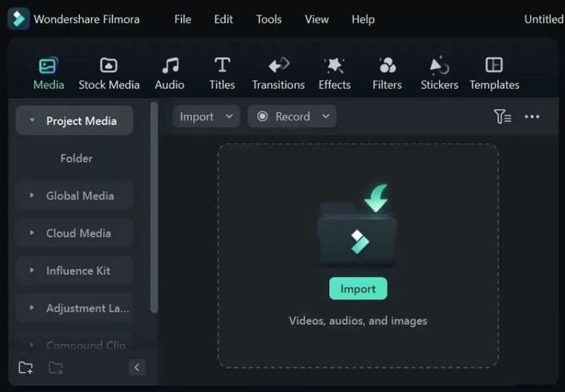The image size is (565, 392).
Task: Click the Import text in toolbar
Action: click(x=196, y=117)
